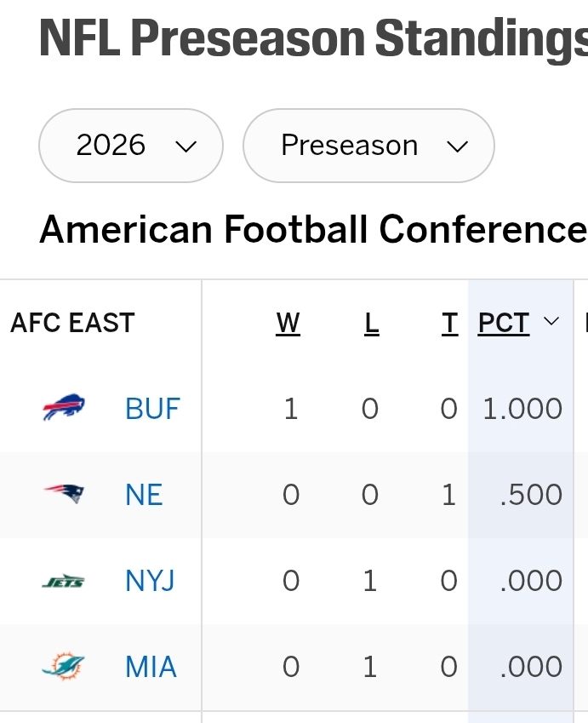Click the sort arrow beside PCT

[x=551, y=321]
